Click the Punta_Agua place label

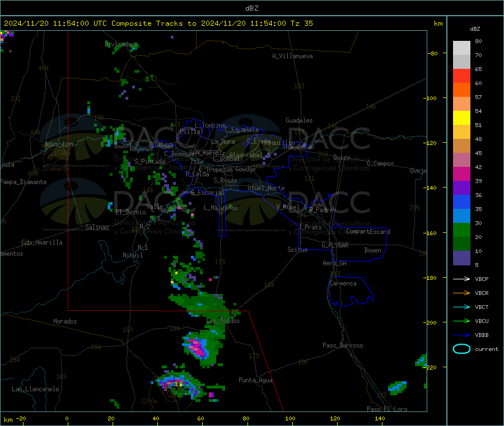pyautogui.click(x=255, y=380)
